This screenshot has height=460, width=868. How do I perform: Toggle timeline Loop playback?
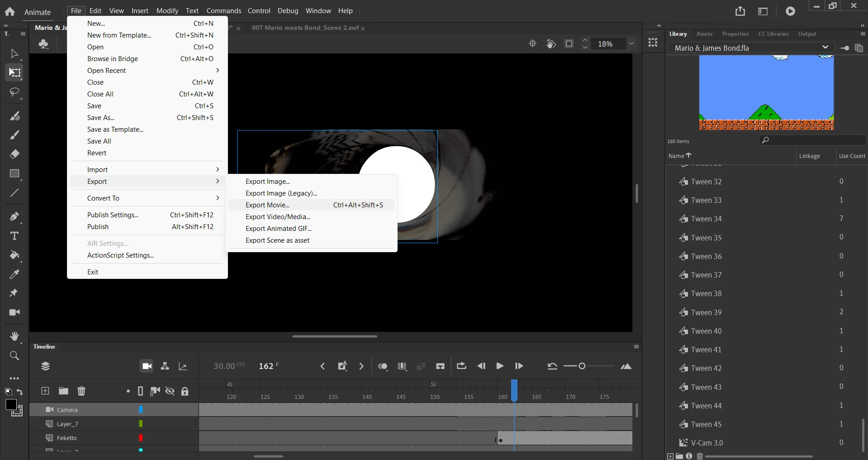click(461, 366)
